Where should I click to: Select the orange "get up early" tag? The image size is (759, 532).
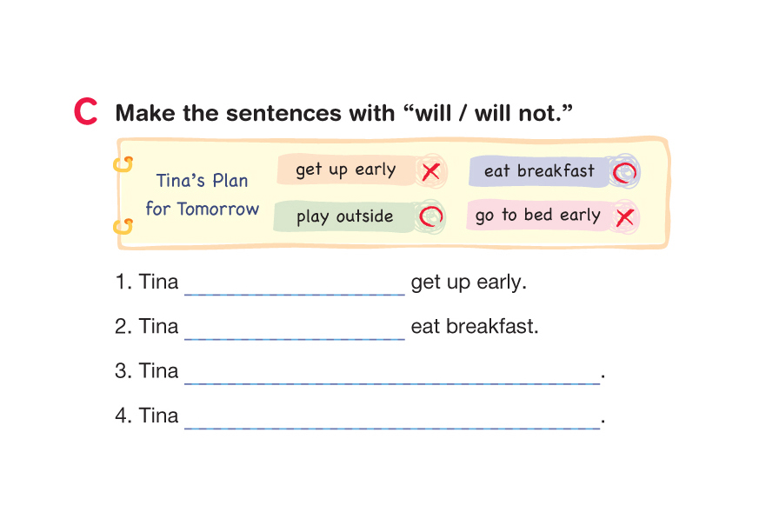pyautogui.click(x=346, y=170)
